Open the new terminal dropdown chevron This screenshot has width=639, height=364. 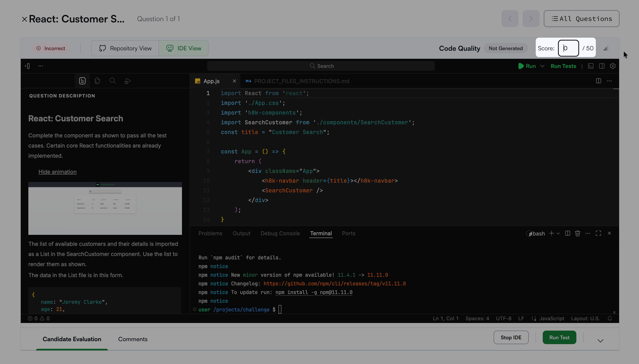(x=558, y=233)
